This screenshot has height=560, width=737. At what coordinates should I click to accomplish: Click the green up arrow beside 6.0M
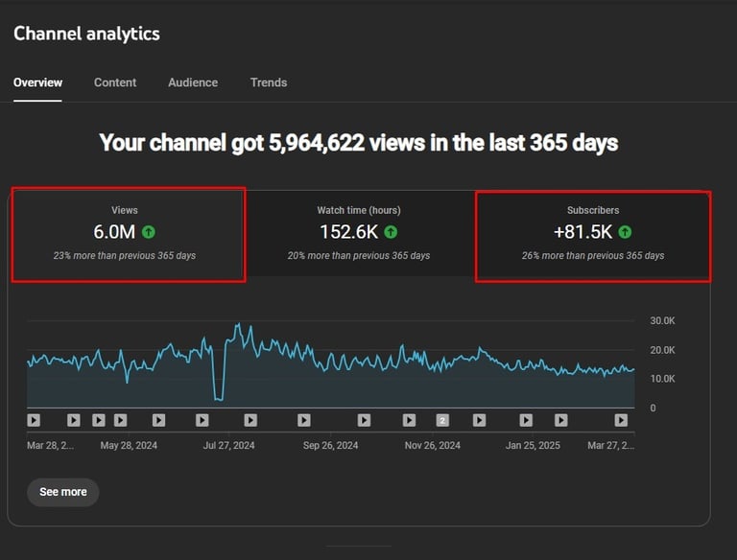point(149,232)
